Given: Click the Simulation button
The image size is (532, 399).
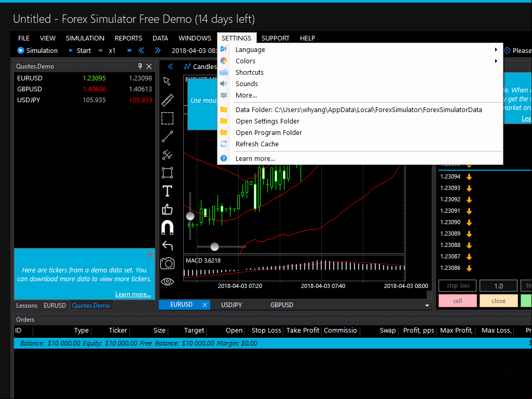Looking at the screenshot, I should tap(38, 50).
